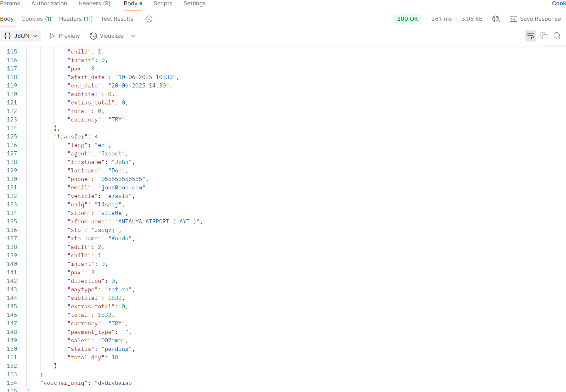Toggle the word wrap lines icon
This screenshot has width=566, height=392.
coord(530,36)
